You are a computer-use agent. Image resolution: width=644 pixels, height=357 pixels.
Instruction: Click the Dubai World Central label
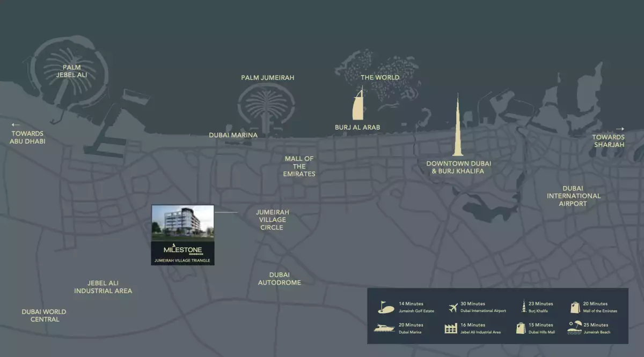44,315
